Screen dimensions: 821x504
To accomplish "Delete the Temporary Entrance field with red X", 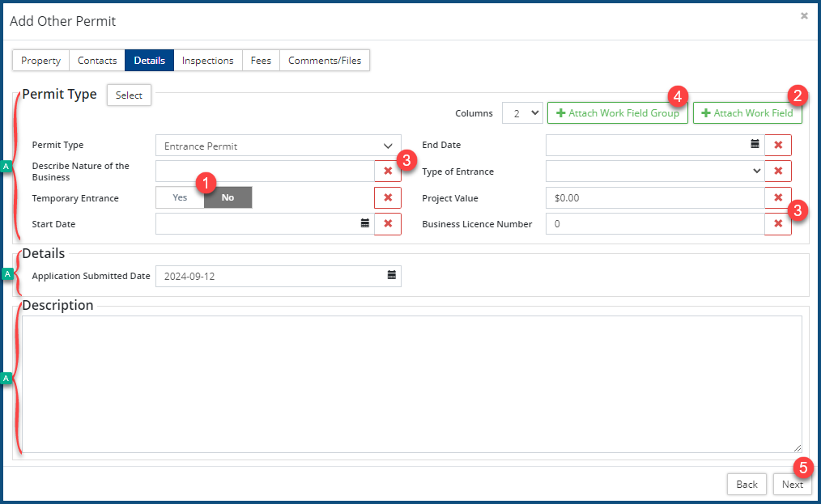I will coord(388,198).
